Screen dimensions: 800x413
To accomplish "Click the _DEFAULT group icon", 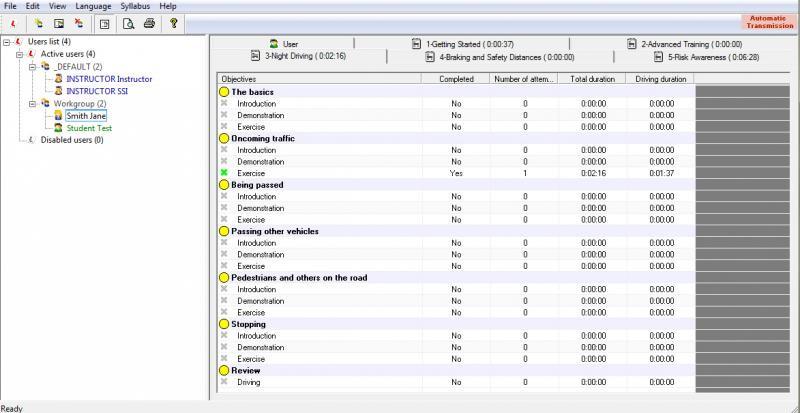I will click(x=45, y=66).
